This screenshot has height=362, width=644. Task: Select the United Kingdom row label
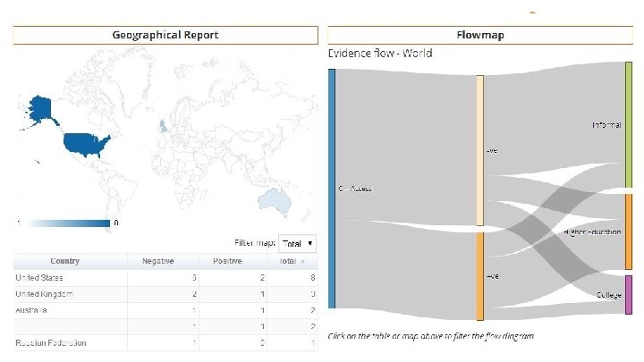(x=45, y=294)
